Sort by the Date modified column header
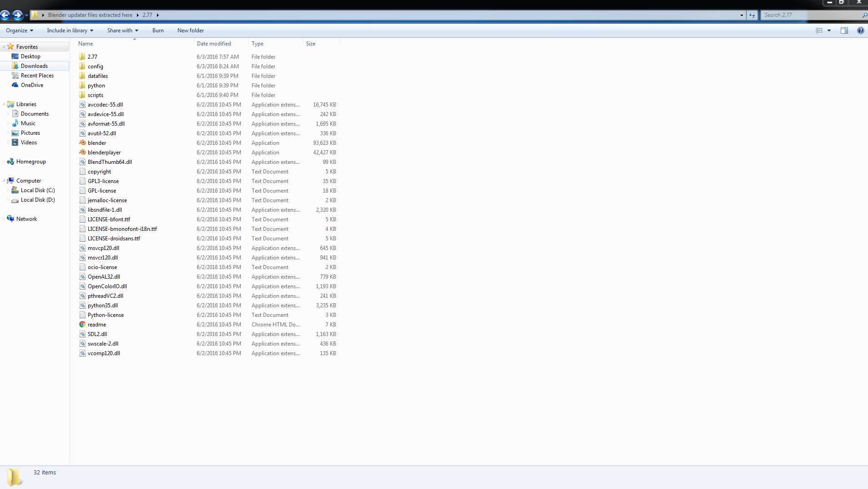 click(222, 44)
